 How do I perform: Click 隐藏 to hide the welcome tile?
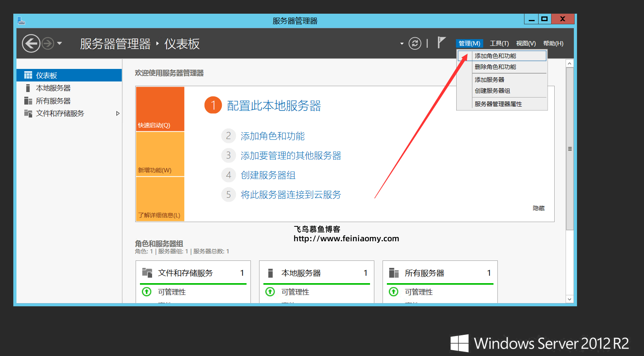click(538, 208)
